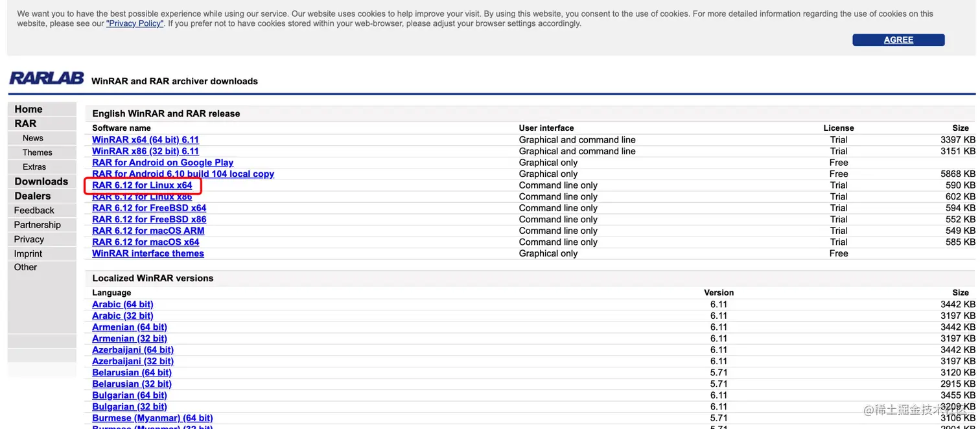
Task: Open Dealers in the sidebar
Action: point(32,196)
